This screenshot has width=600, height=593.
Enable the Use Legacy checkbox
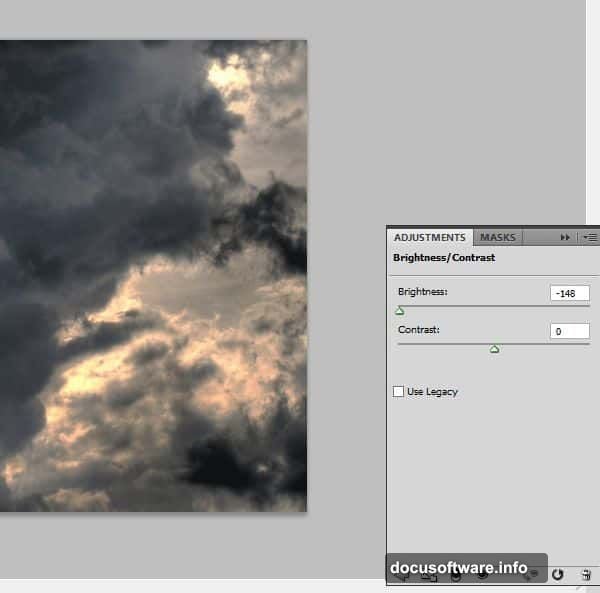399,392
